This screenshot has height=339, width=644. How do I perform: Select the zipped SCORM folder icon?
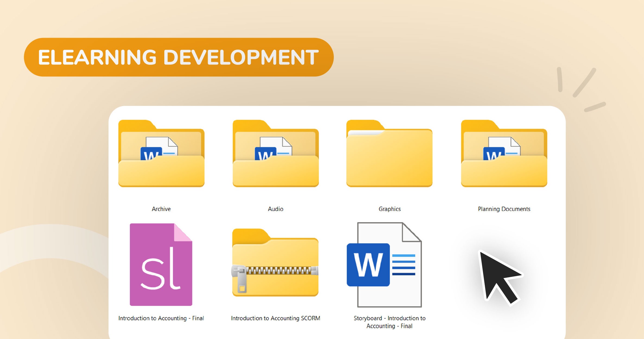coord(275,263)
